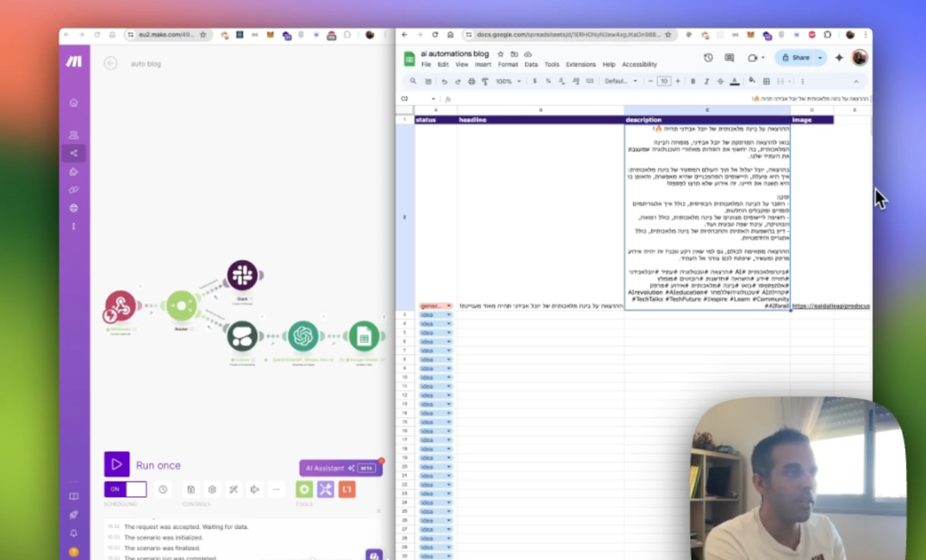Open the text color picker in Sheets
Viewport: 926px width, 560px height.
click(735, 82)
